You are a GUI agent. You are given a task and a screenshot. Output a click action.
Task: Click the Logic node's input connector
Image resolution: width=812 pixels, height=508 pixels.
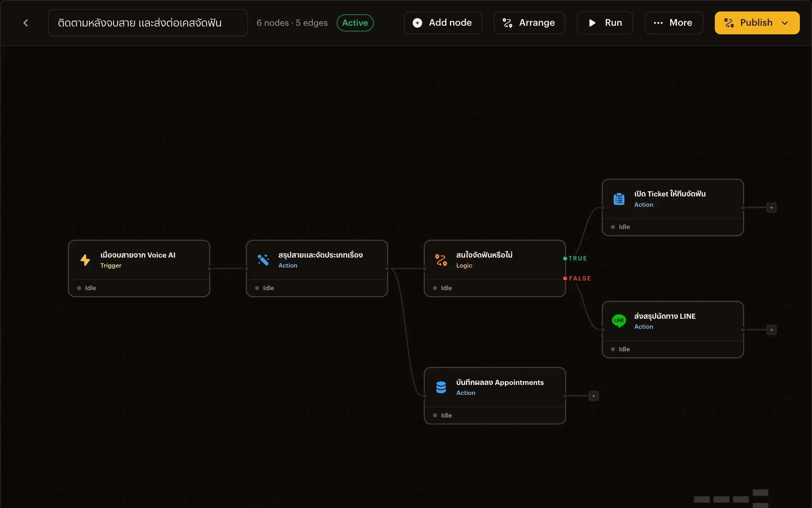[x=425, y=269]
